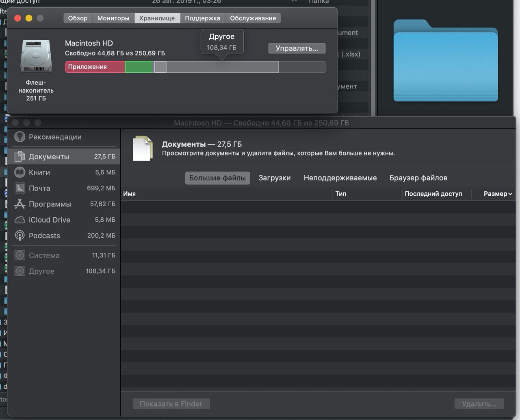Select iCloud Drive 5,8 МБ row
Image resolution: width=520 pixels, height=420 pixels.
click(64, 220)
